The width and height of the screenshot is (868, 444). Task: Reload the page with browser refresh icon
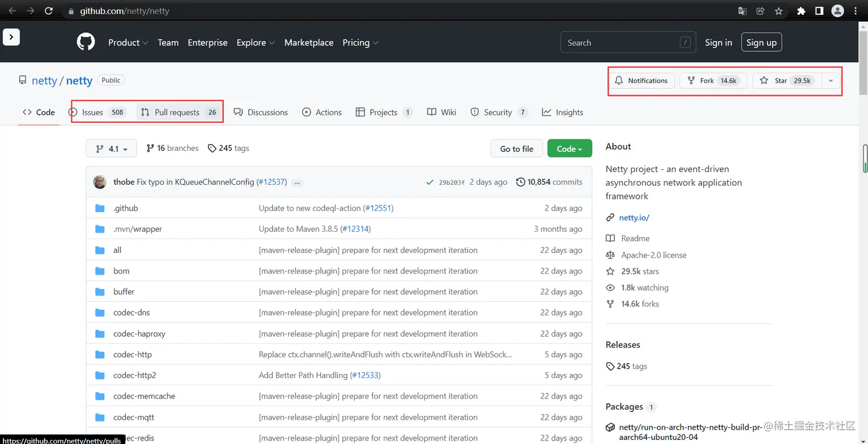point(49,11)
